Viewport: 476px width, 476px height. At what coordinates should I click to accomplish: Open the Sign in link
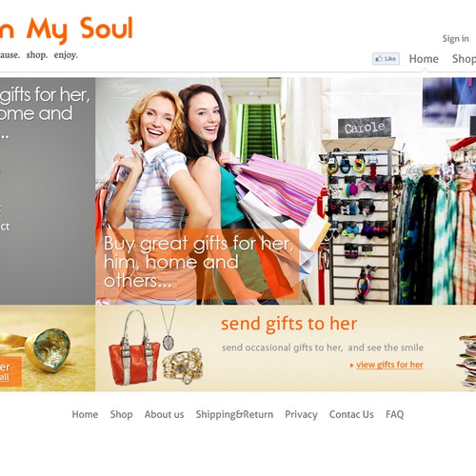coord(456,39)
